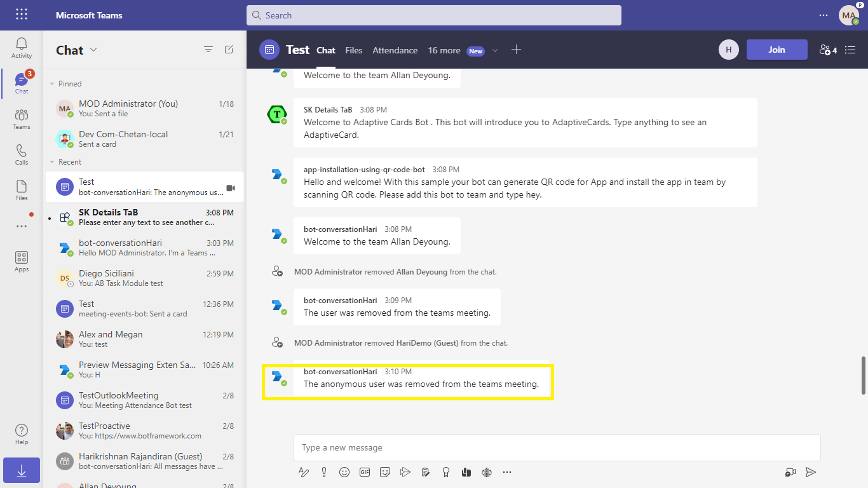Click the anonymous user removed message

point(421,384)
